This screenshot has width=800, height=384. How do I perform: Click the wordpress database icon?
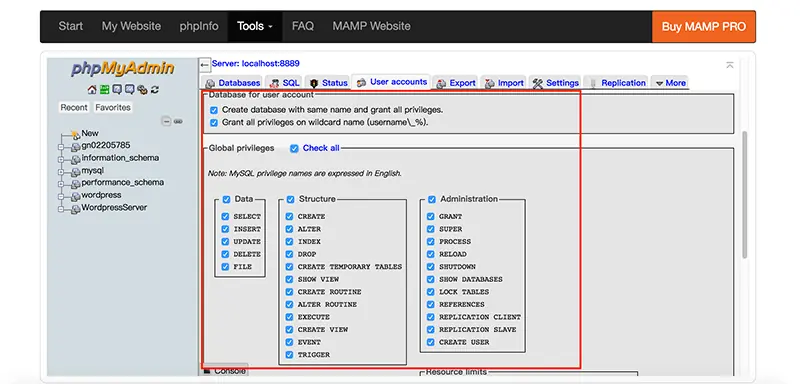click(x=76, y=196)
